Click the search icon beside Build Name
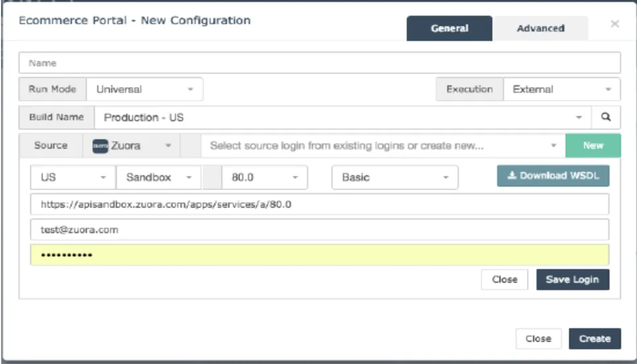This screenshot has height=364, width=637. click(606, 117)
